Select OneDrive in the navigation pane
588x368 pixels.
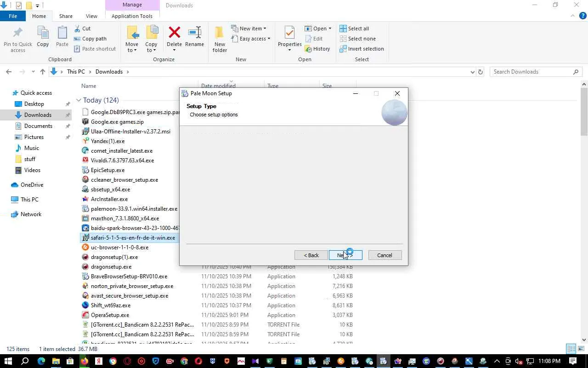pyautogui.click(x=32, y=185)
